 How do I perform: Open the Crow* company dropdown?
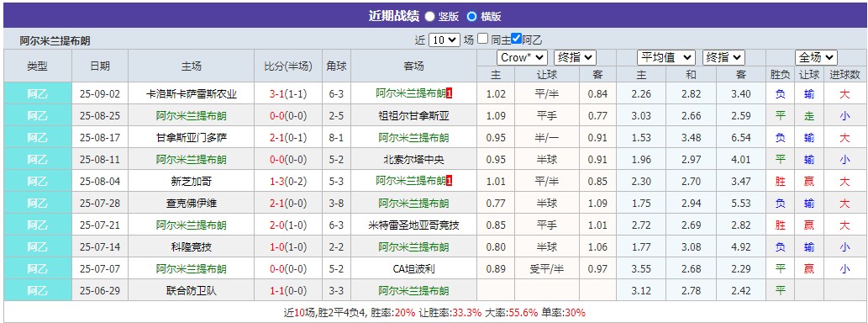(523, 58)
